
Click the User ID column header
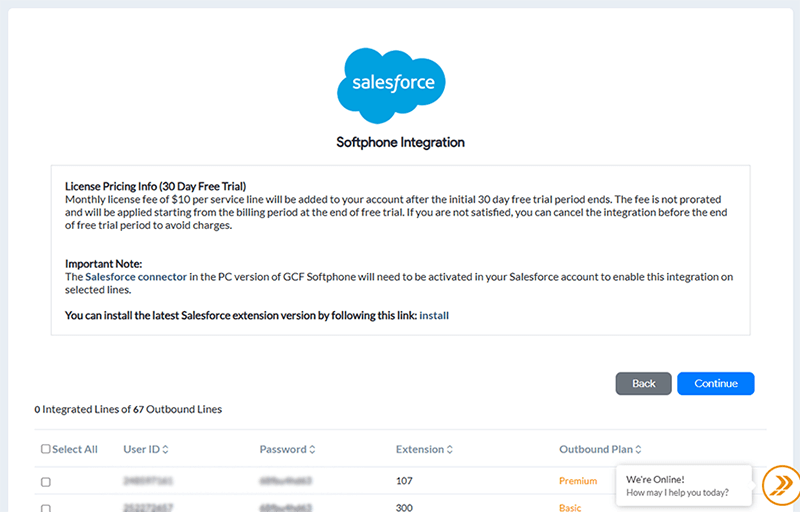point(142,449)
